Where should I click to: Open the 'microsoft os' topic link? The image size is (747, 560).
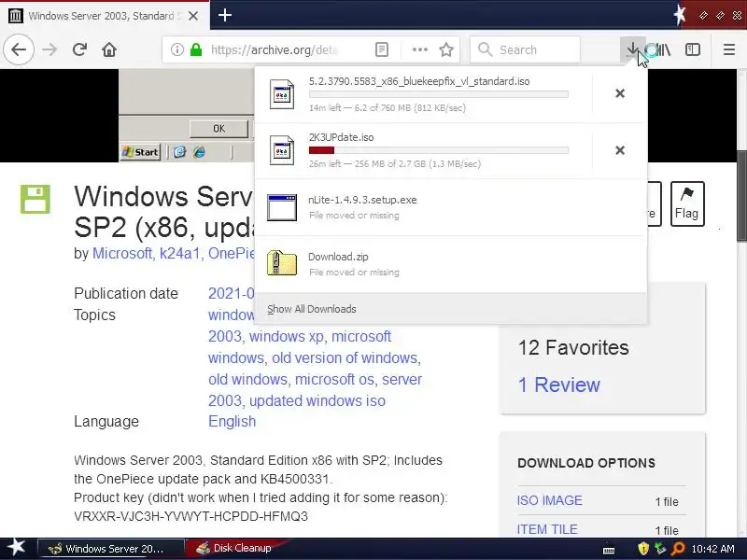334,380
